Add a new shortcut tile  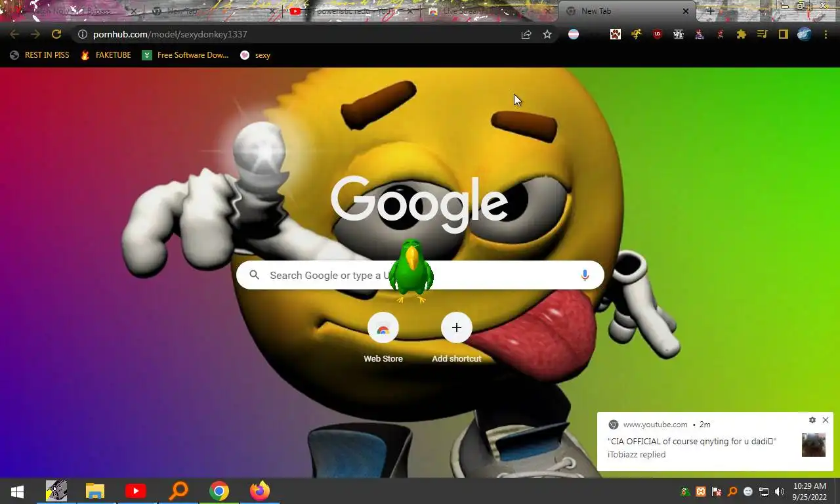[457, 338]
